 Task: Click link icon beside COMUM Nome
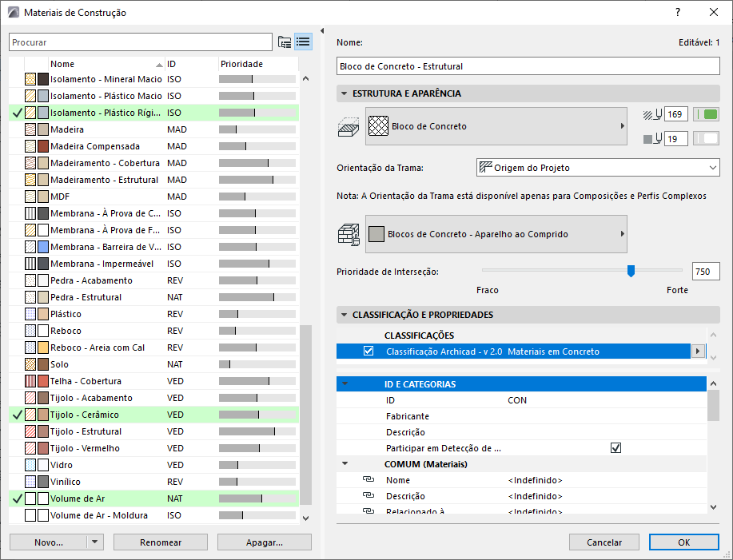[x=368, y=479]
